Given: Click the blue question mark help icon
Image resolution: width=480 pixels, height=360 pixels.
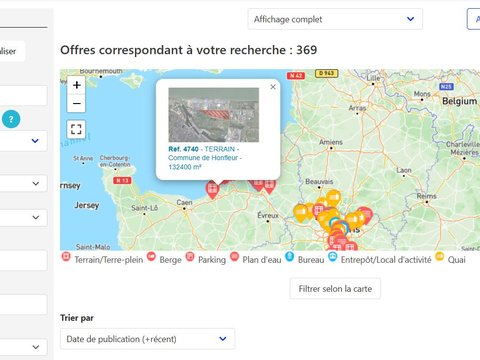Looking at the screenshot, I should pos(11,119).
